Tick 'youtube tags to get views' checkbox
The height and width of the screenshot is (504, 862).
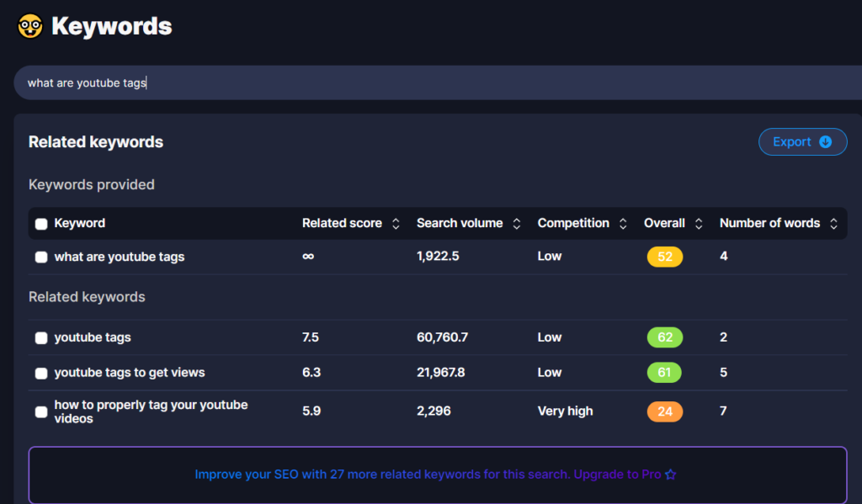point(41,373)
